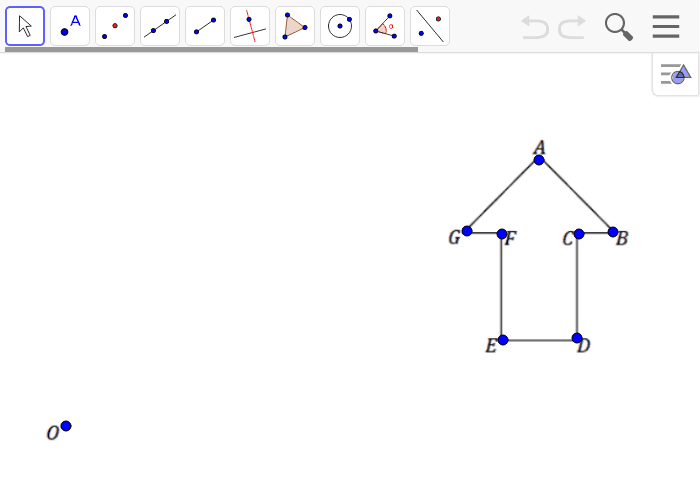
Task: Click vertical segment FE
Action: 502,287
